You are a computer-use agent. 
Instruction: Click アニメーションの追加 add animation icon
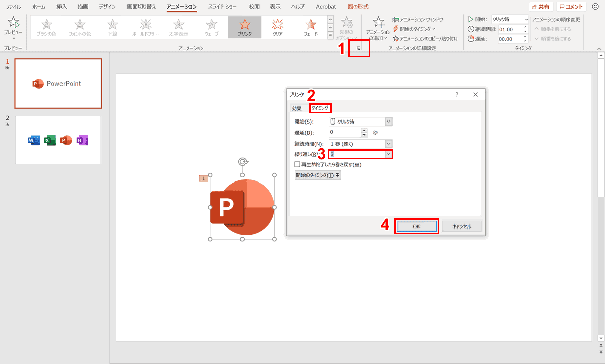click(378, 28)
